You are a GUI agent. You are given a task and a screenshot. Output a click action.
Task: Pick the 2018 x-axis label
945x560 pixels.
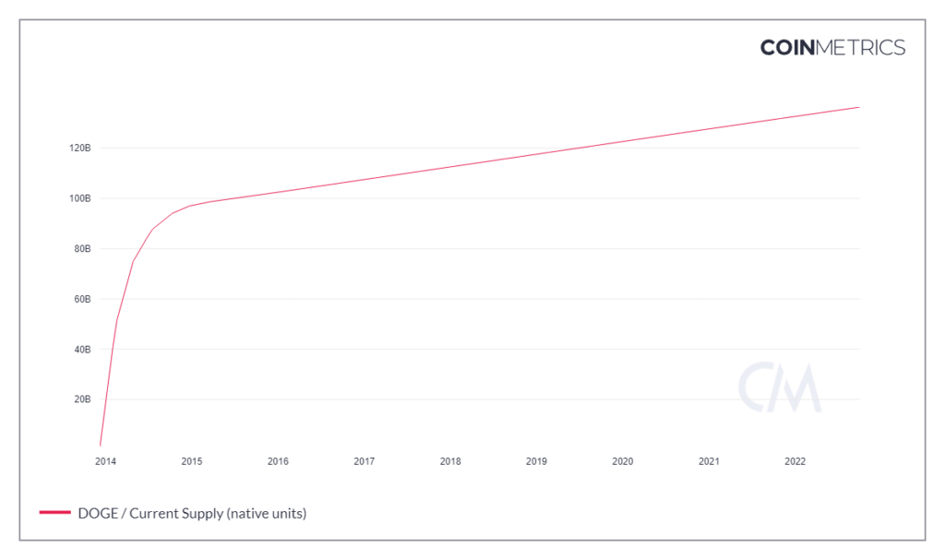pos(450,461)
